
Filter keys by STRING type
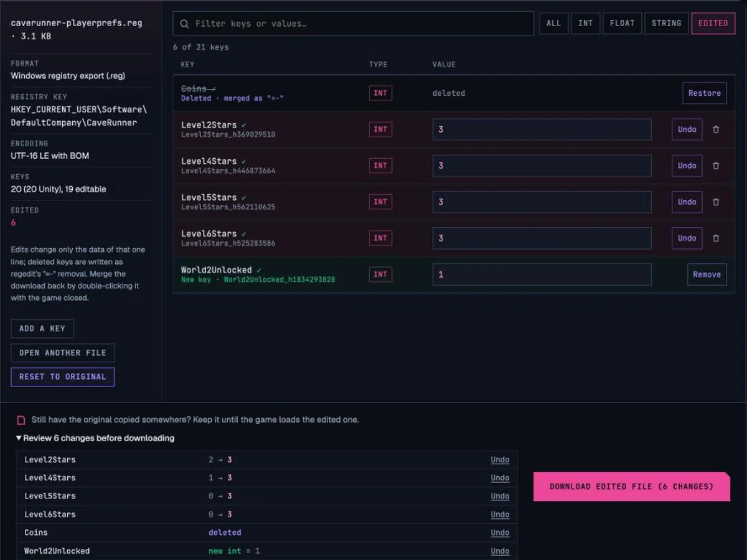[666, 23]
